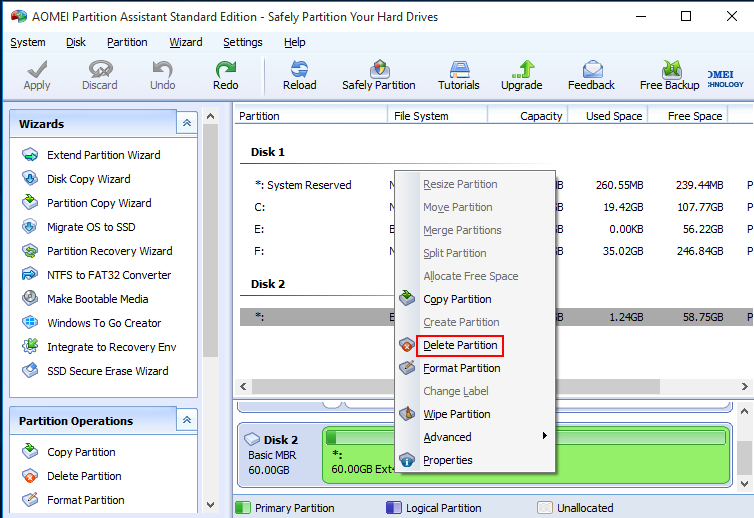The height and width of the screenshot is (518, 754).
Task: Collapse the Wizards panel
Action: click(187, 123)
